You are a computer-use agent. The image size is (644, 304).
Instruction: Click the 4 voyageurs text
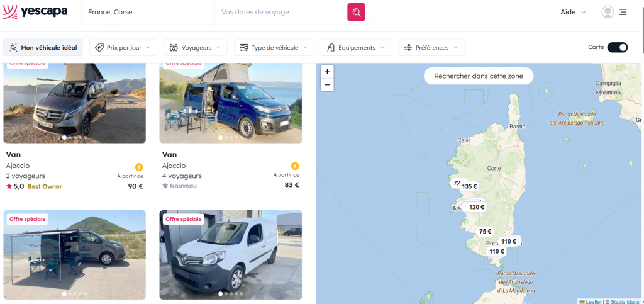coord(182,176)
